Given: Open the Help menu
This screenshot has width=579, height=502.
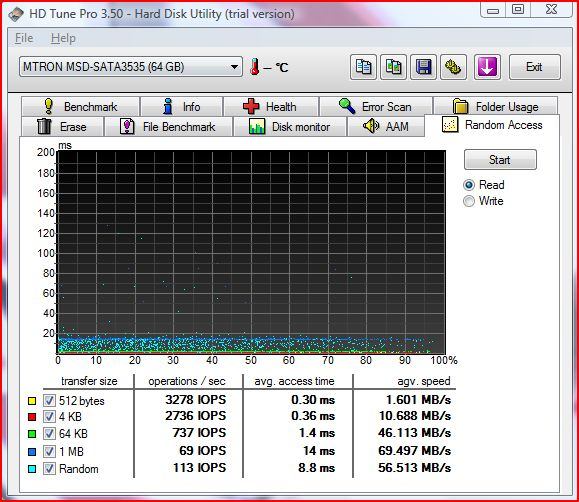Looking at the screenshot, I should click(63, 38).
